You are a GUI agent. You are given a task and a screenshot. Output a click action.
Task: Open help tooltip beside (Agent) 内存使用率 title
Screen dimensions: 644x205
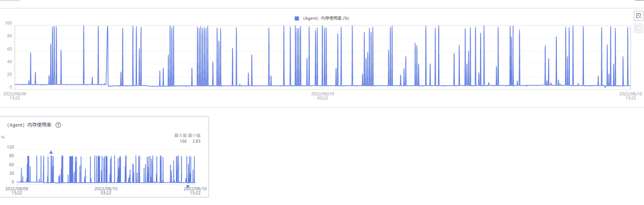coord(58,125)
